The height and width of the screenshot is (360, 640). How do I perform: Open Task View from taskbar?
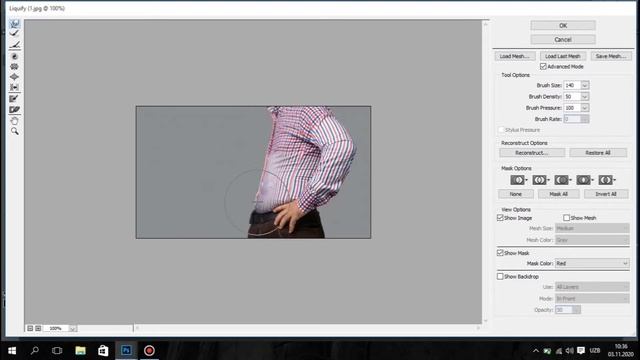click(x=57, y=351)
